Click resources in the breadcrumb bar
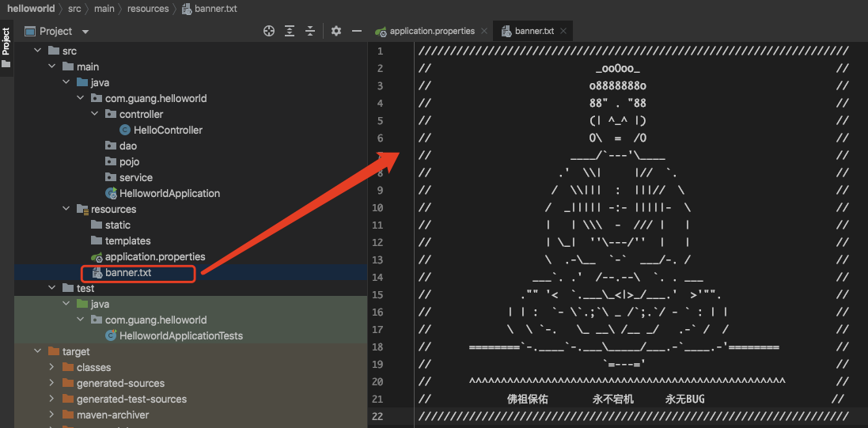The width and height of the screenshot is (868, 428). pyautogui.click(x=148, y=9)
